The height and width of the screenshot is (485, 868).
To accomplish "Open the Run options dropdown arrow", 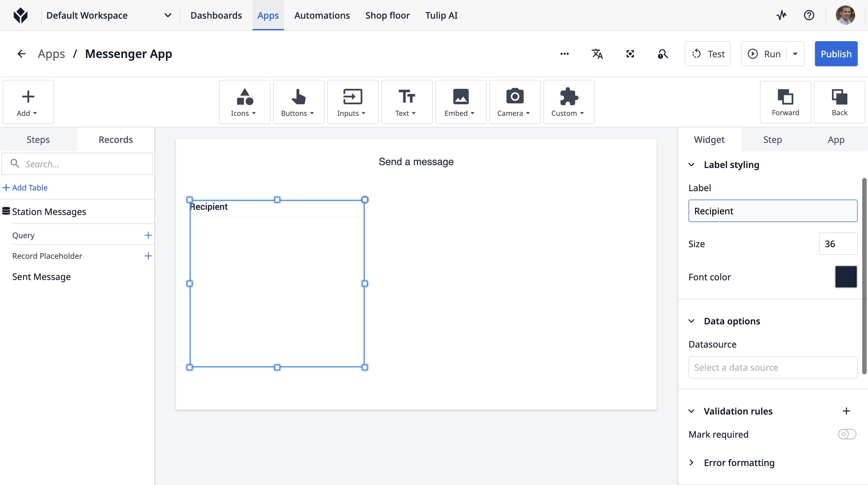I will 795,54.
